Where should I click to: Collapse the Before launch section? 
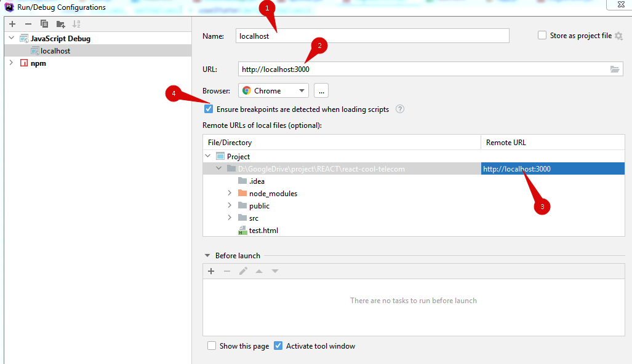(207, 256)
